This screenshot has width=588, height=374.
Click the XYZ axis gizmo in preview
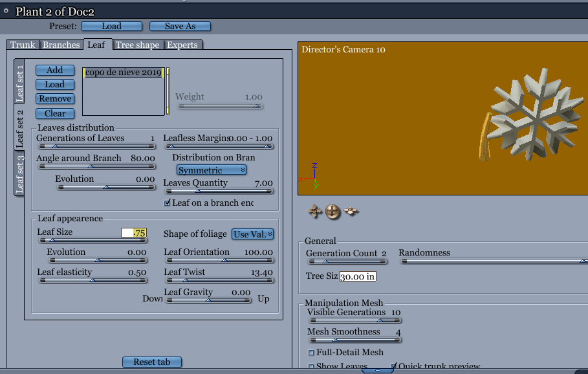click(309, 176)
